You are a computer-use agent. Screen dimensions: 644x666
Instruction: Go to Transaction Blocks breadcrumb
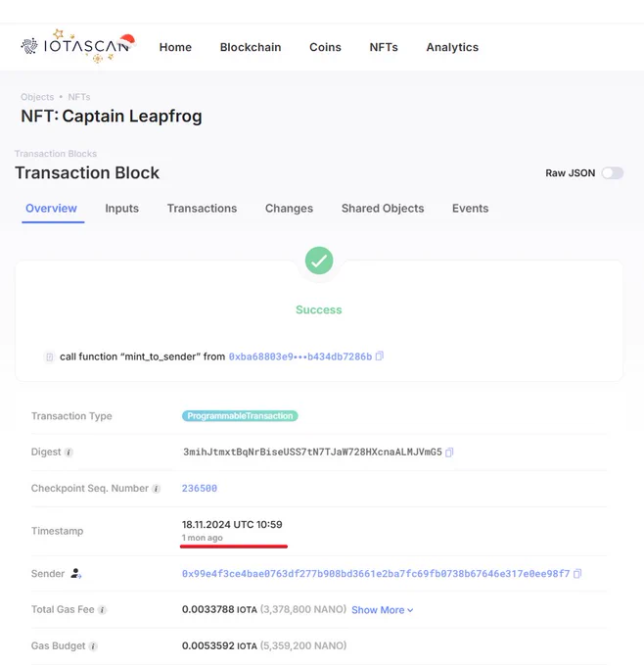click(x=56, y=154)
